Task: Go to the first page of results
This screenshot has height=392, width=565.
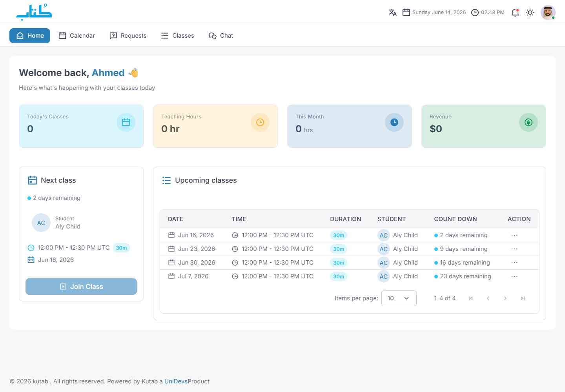Action: (x=471, y=298)
